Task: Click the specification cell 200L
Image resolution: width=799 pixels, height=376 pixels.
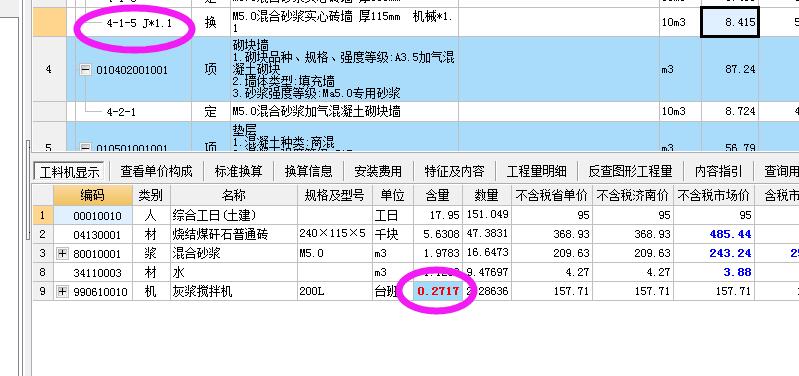Action: click(x=334, y=292)
